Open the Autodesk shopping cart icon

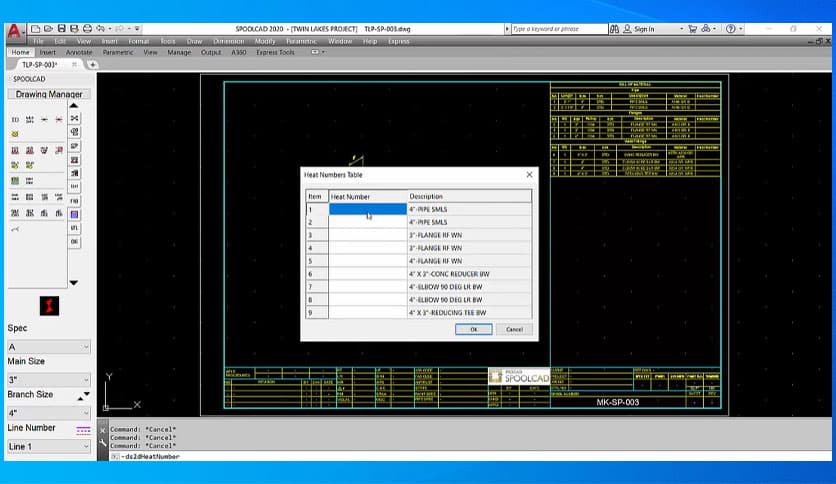pyautogui.click(x=692, y=29)
